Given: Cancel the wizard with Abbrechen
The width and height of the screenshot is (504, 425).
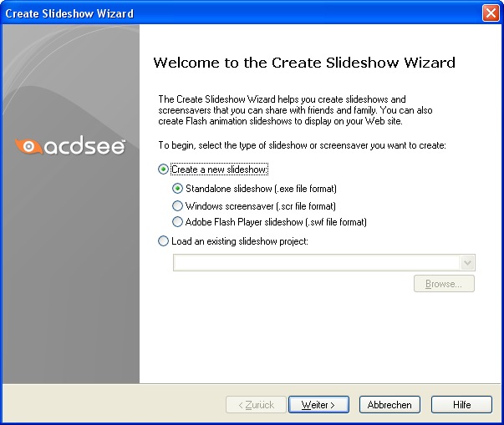Looking at the screenshot, I should pyautogui.click(x=389, y=405).
